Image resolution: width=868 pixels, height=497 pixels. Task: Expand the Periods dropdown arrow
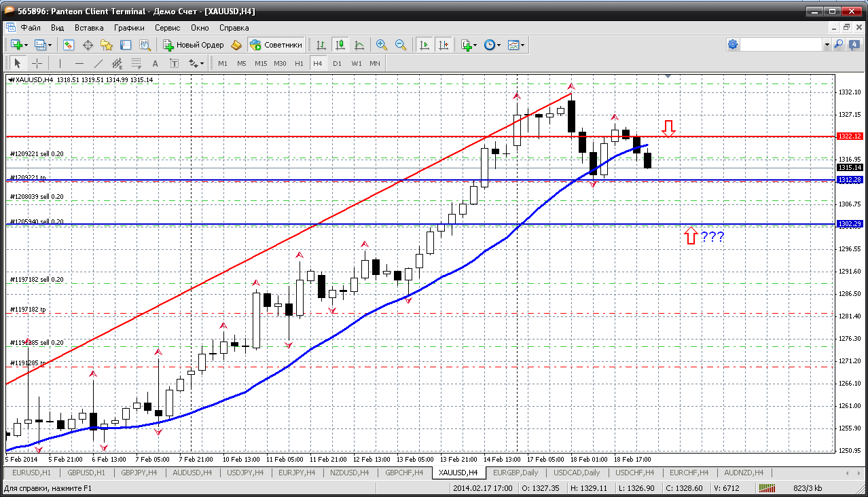[x=499, y=45]
